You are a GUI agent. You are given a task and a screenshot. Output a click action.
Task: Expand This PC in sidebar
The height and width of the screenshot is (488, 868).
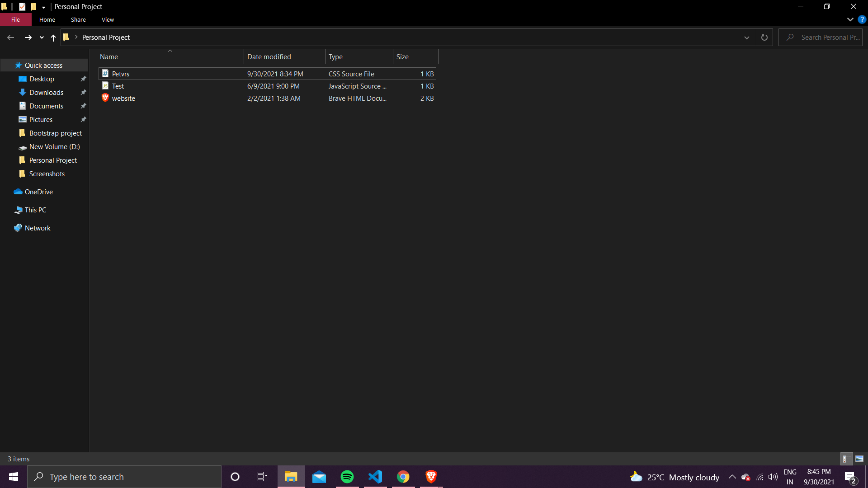pos(7,210)
